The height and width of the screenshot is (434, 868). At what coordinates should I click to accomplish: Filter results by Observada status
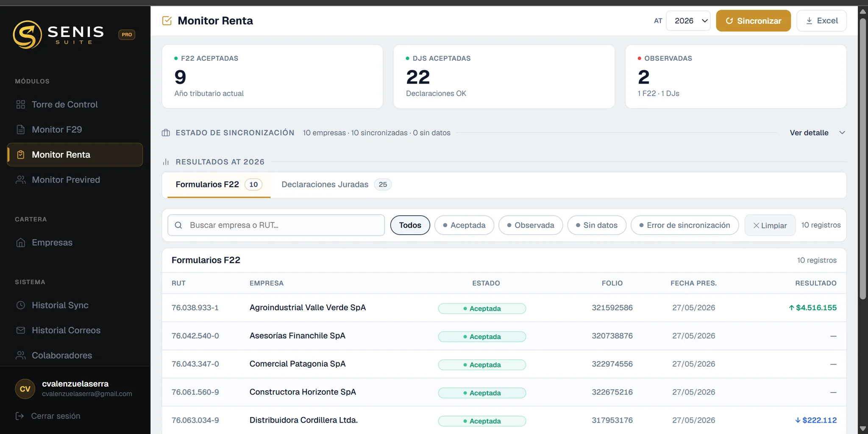(531, 225)
